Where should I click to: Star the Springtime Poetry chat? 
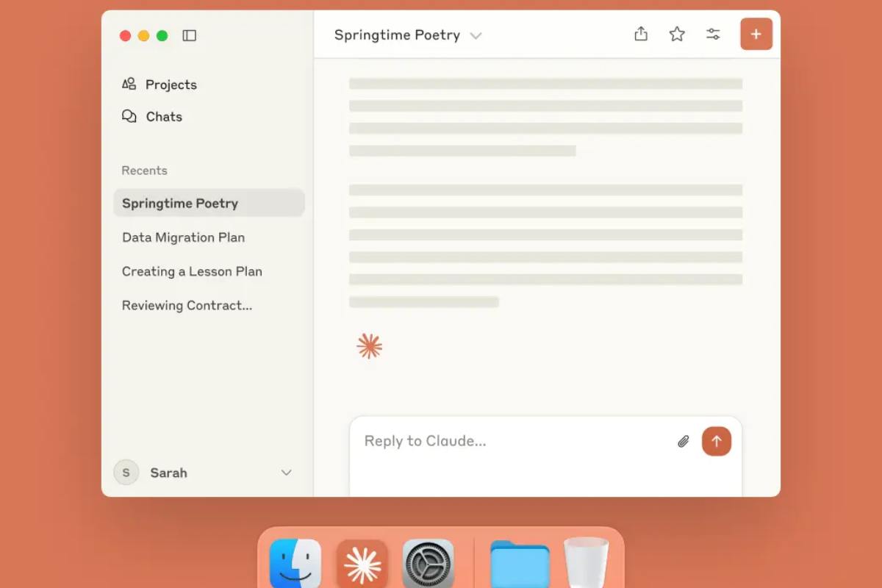pos(677,34)
